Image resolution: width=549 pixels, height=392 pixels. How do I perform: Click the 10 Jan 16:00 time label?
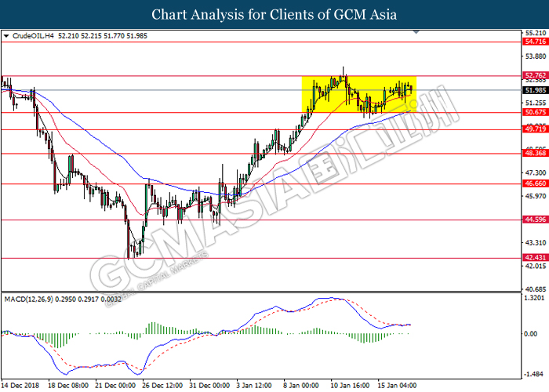click(x=350, y=386)
